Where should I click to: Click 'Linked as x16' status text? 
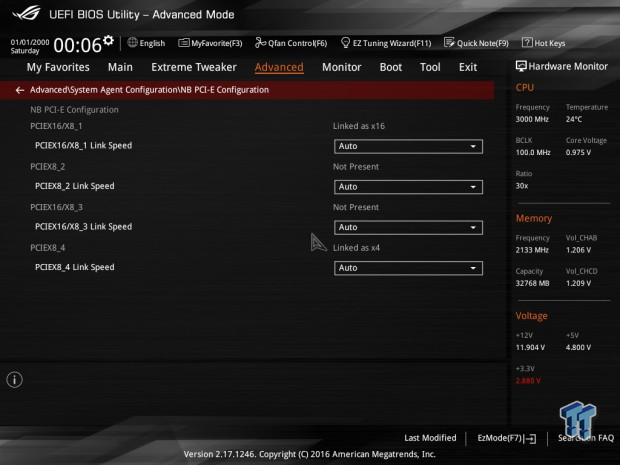coord(359,126)
